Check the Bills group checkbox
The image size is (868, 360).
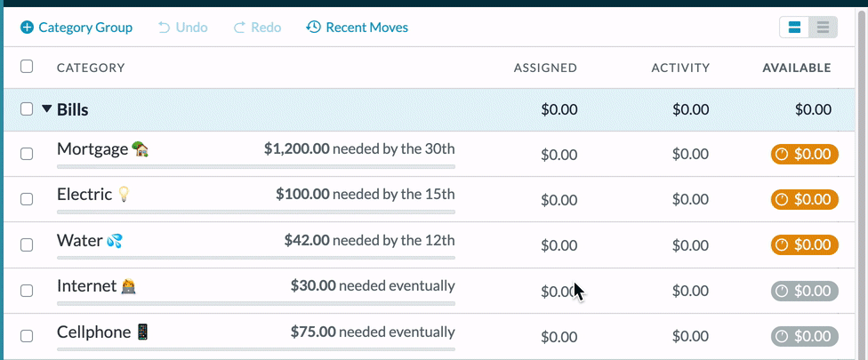pyautogui.click(x=27, y=109)
